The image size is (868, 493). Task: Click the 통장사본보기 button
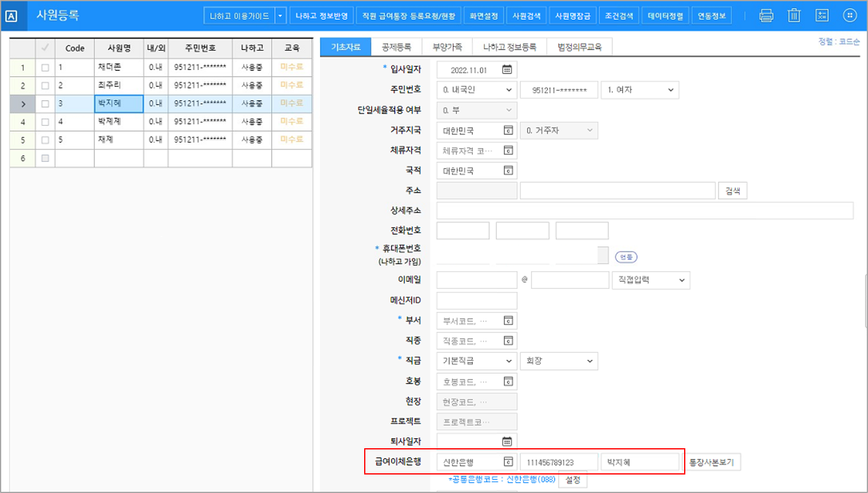(x=712, y=462)
